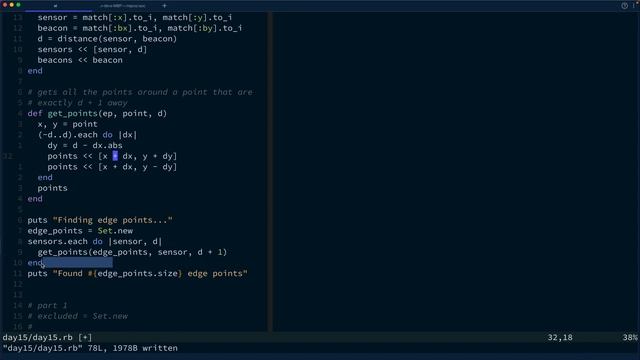Click 'puts "Found #{edge_points.size} edge points"'
Image resolution: width=640 pixels, height=360 pixels.
(x=138, y=273)
